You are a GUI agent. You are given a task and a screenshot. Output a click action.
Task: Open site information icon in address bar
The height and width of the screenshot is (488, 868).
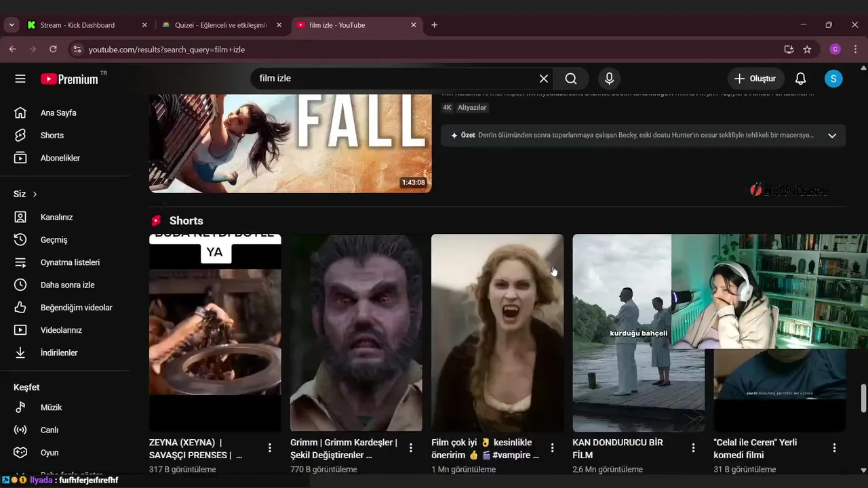click(77, 49)
